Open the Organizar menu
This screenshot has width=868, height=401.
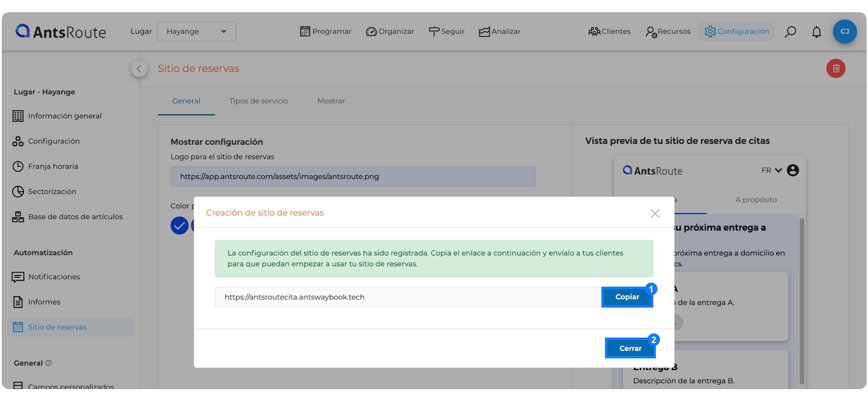pos(390,31)
